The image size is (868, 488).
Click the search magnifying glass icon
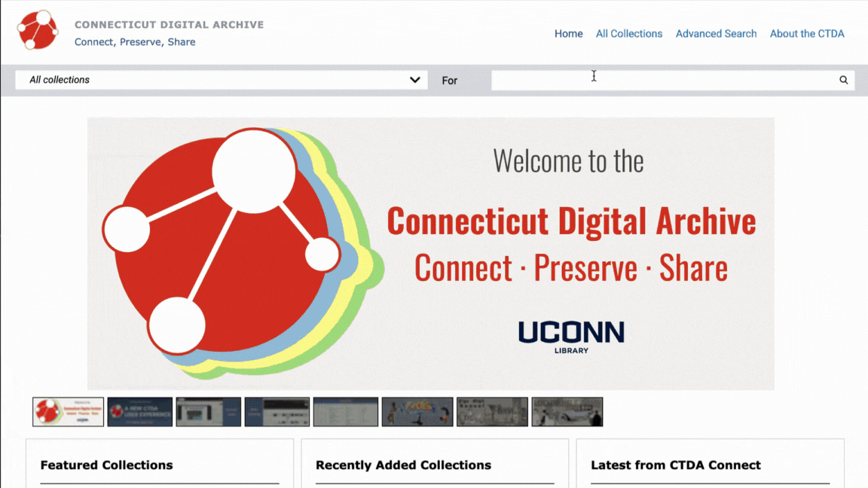(843, 81)
